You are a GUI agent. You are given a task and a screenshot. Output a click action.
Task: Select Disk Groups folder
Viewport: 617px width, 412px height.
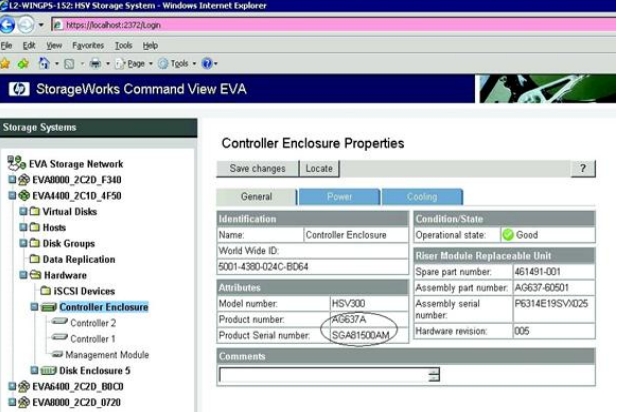pyautogui.click(x=68, y=244)
